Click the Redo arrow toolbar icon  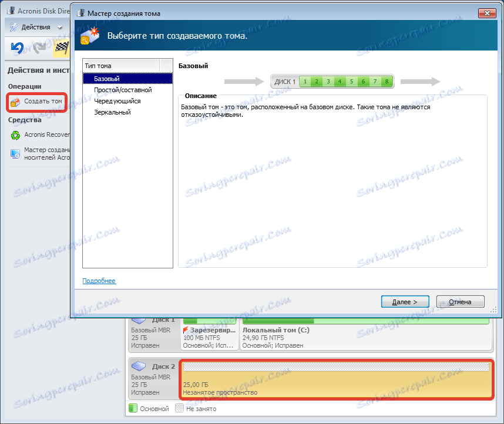(40, 48)
